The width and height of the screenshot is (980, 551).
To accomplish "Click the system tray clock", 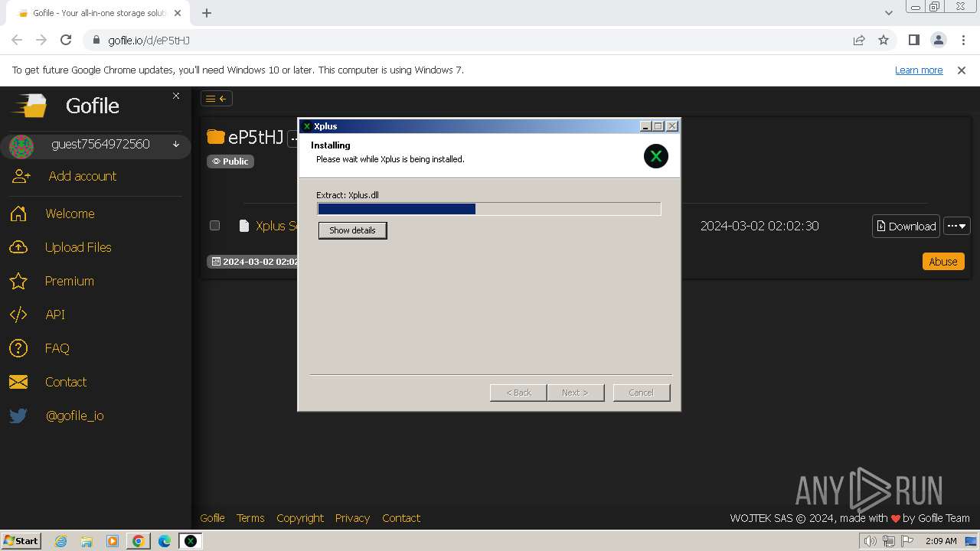I will 941,541.
